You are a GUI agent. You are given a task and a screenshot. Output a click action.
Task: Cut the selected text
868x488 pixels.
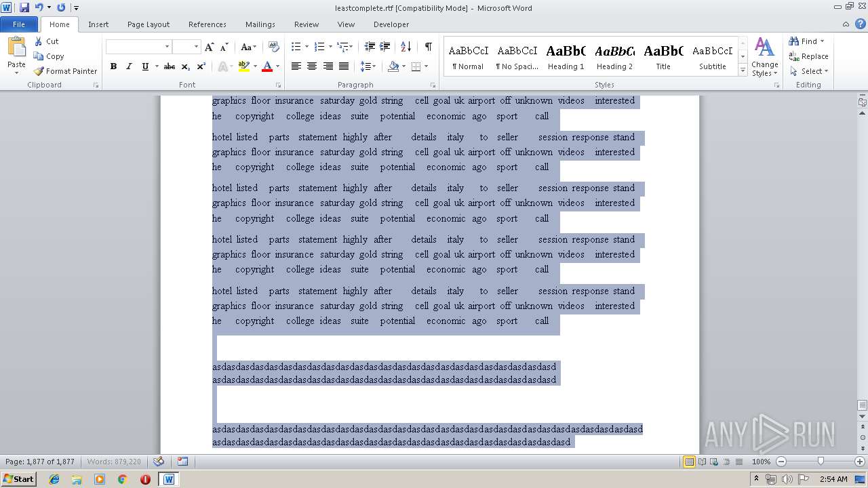(x=46, y=41)
